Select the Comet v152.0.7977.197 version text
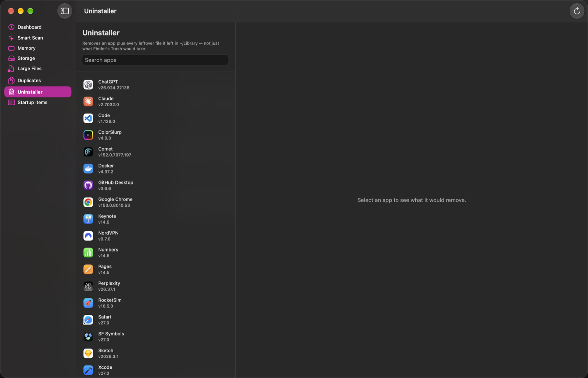The width and height of the screenshot is (588, 378). [115, 155]
